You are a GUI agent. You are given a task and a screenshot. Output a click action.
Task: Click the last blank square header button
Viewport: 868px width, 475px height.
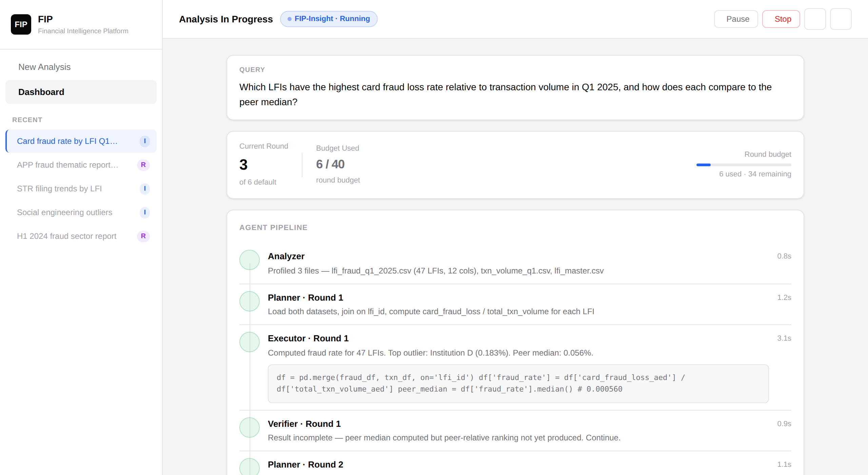(841, 19)
